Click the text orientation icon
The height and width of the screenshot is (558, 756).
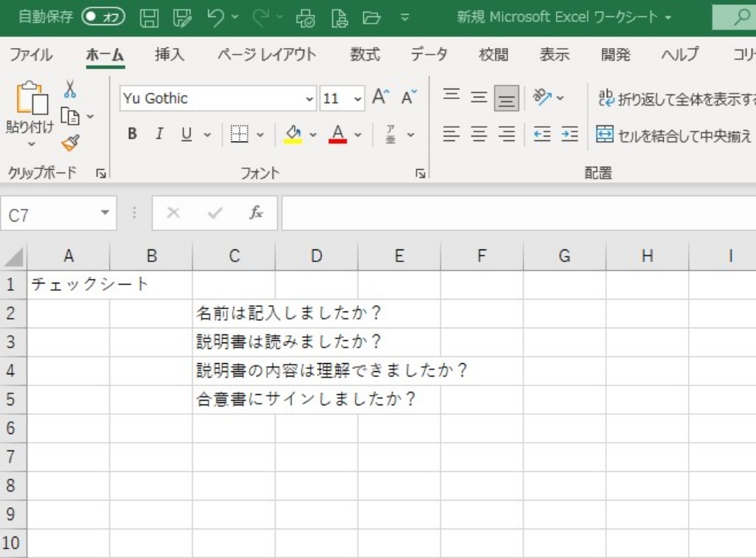(x=543, y=97)
